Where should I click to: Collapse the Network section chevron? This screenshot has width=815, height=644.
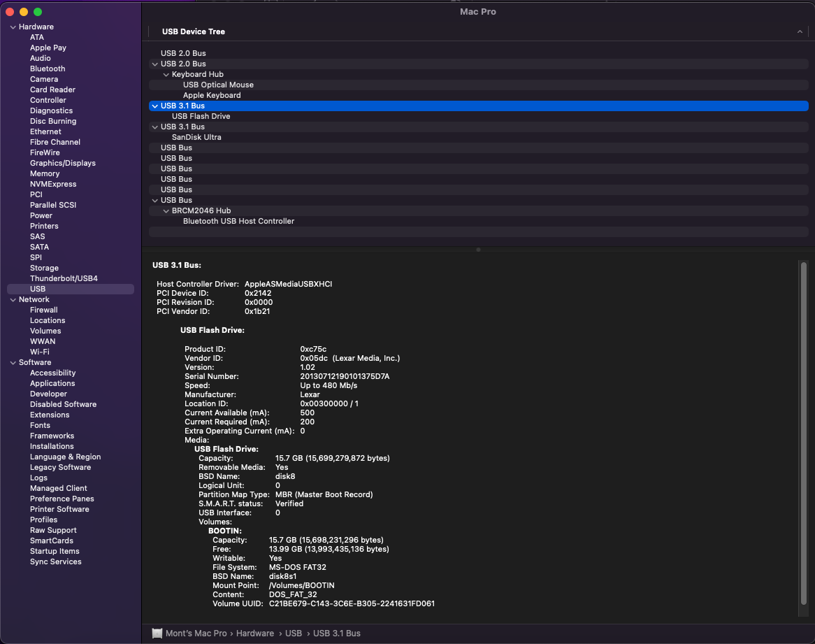13,300
